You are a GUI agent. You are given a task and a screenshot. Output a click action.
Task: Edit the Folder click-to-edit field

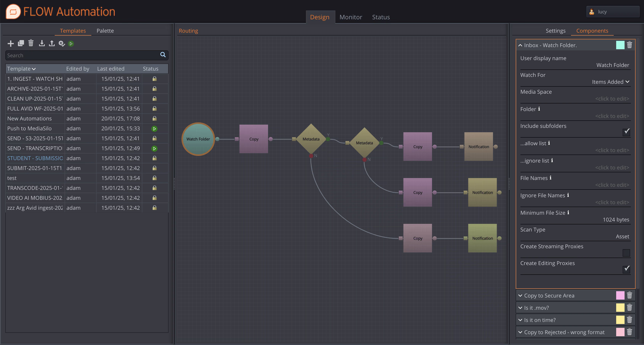point(612,116)
